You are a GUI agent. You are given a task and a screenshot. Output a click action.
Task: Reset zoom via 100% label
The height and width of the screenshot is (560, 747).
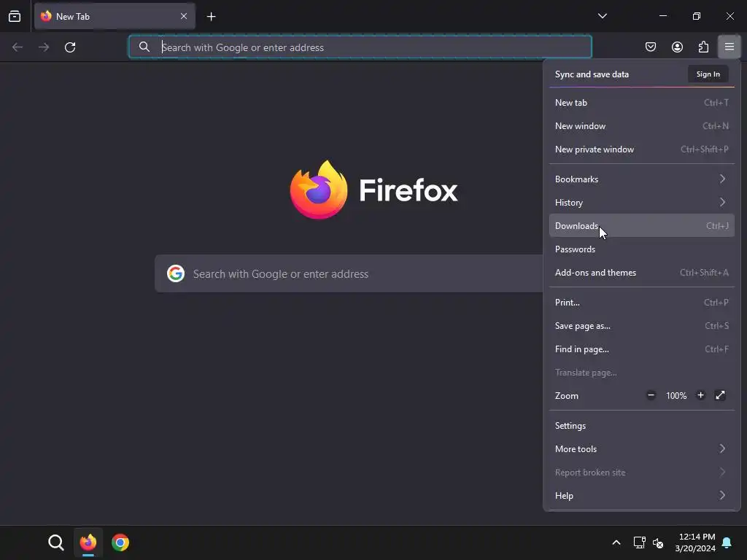[x=676, y=396]
